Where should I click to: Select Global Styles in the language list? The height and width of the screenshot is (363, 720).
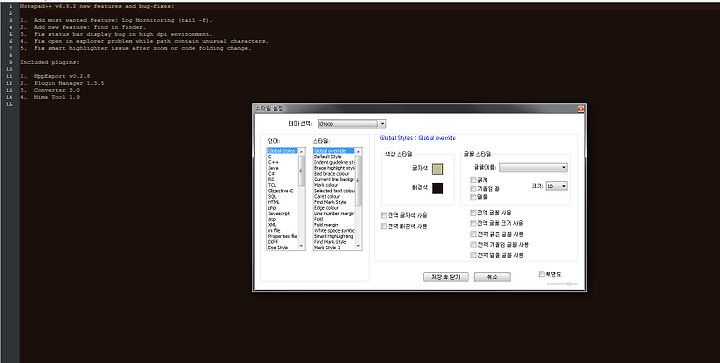click(x=282, y=151)
